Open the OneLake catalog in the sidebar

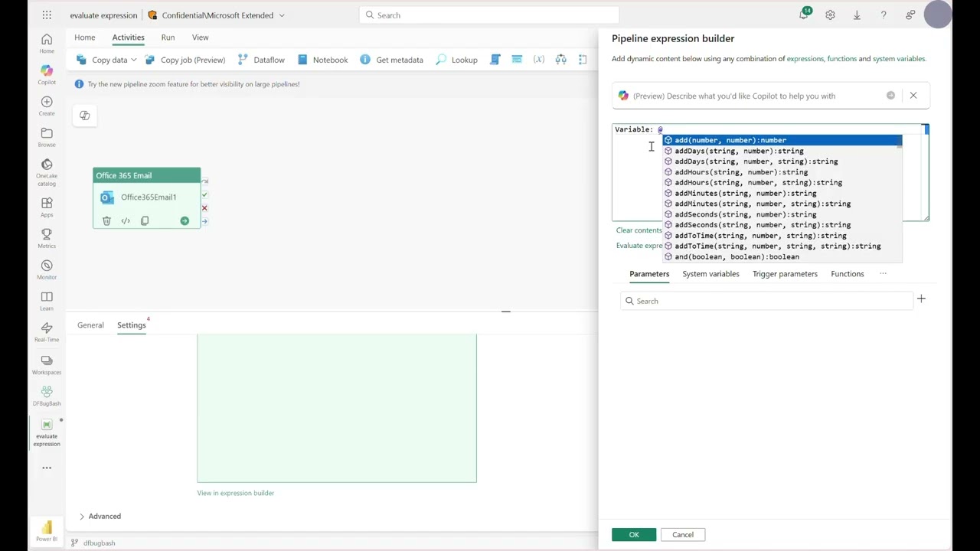[47, 172]
